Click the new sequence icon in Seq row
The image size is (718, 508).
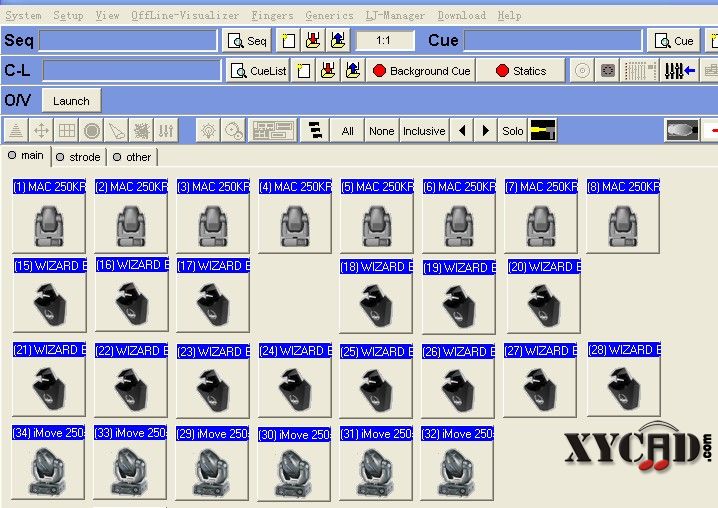click(x=288, y=40)
